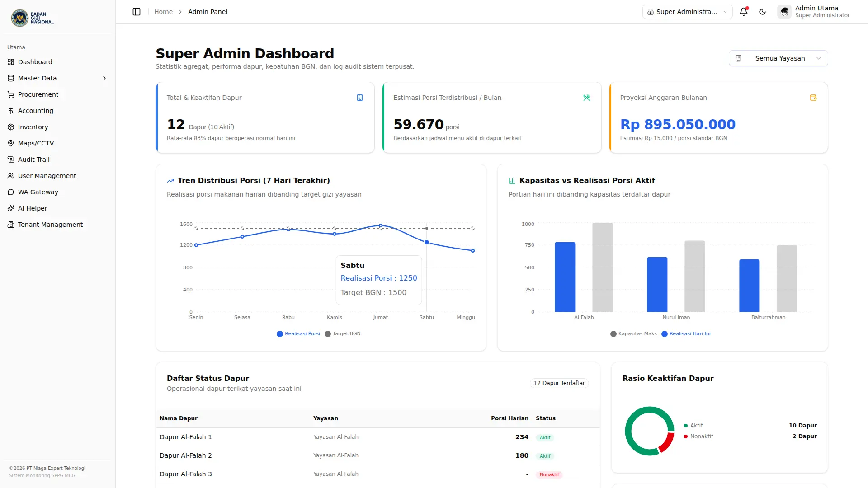This screenshot has height=488, width=868.
Task: Select Procurement menu item
Action: (38, 94)
